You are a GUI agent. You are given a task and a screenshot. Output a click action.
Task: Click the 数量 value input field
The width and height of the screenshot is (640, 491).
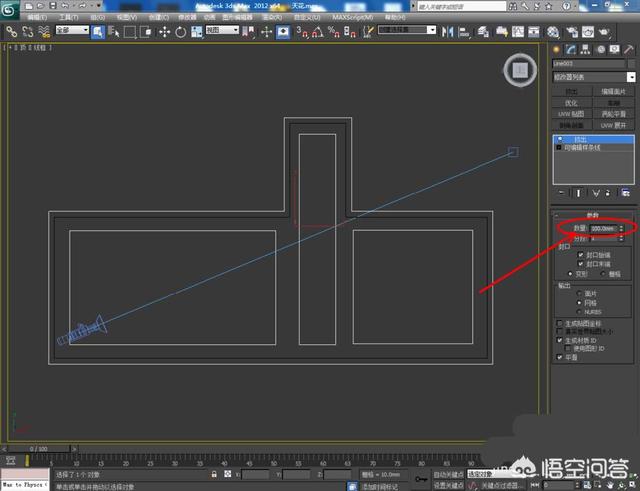point(603,229)
